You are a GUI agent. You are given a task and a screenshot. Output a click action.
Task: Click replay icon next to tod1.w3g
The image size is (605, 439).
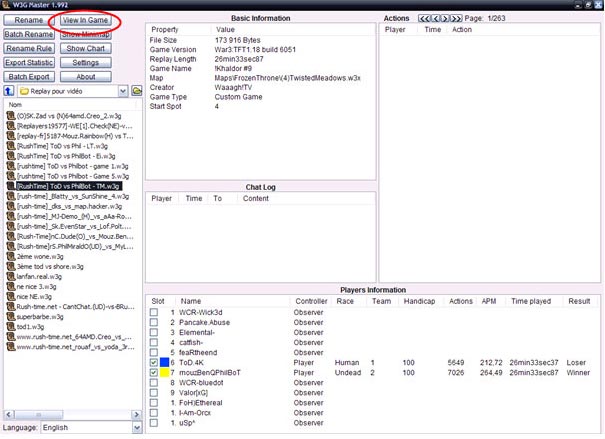pyautogui.click(x=9, y=327)
